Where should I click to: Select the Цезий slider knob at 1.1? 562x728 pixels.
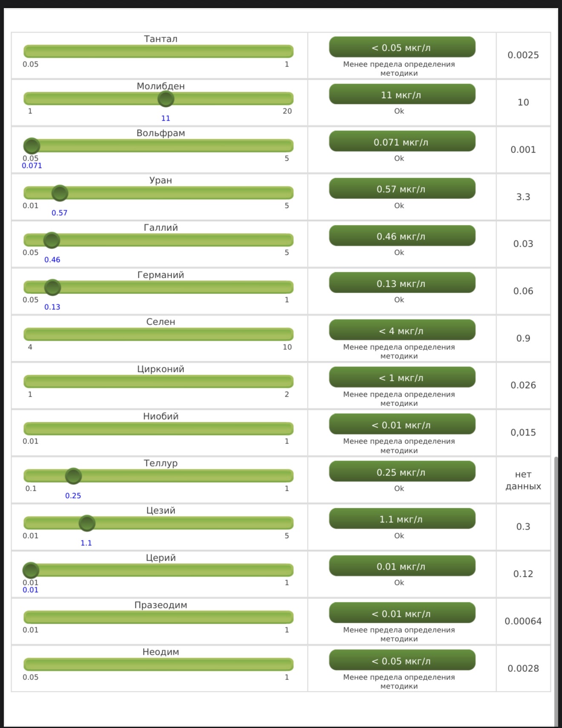tap(87, 523)
